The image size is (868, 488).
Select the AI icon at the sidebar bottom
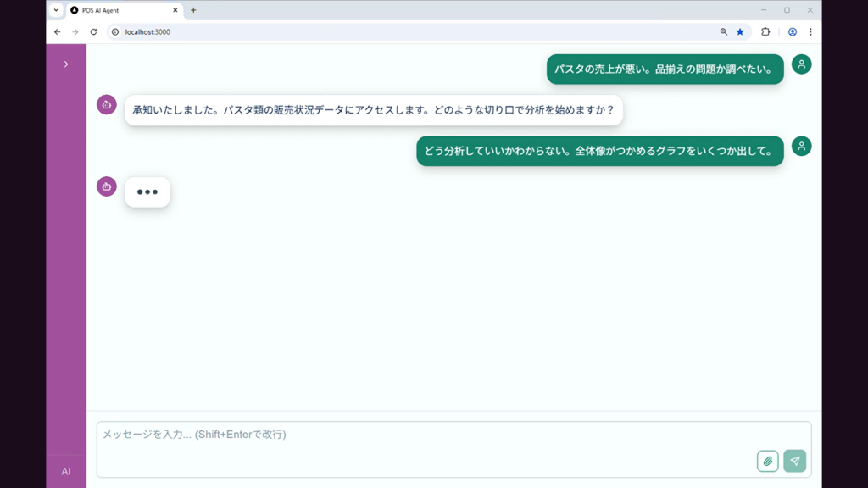65,472
